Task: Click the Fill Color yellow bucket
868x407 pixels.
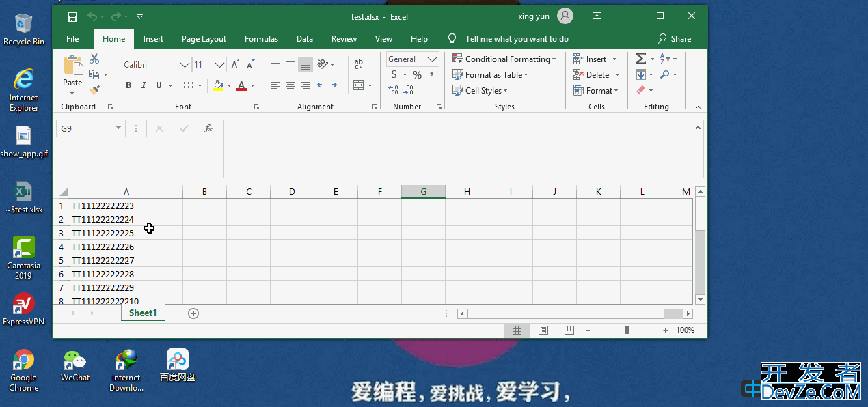Action: [218, 85]
